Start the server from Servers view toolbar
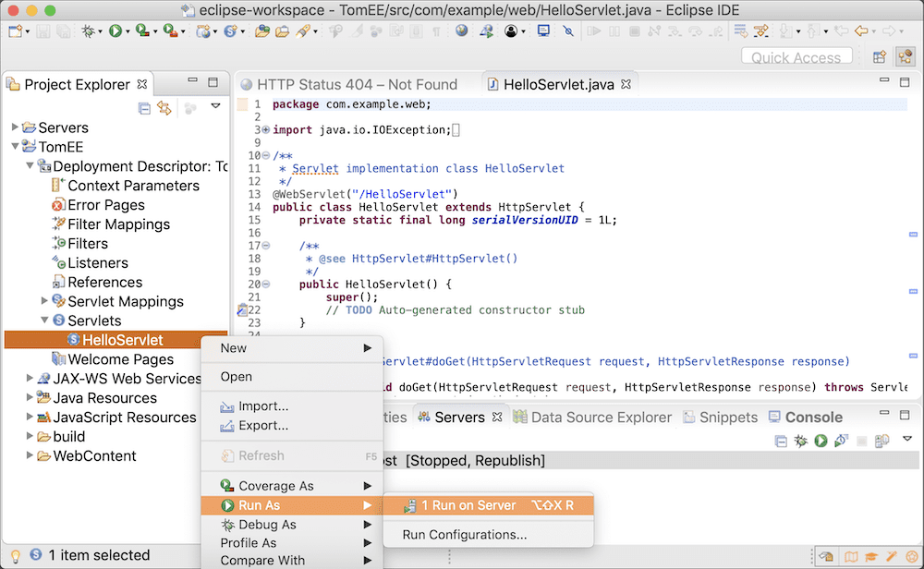 pos(820,442)
